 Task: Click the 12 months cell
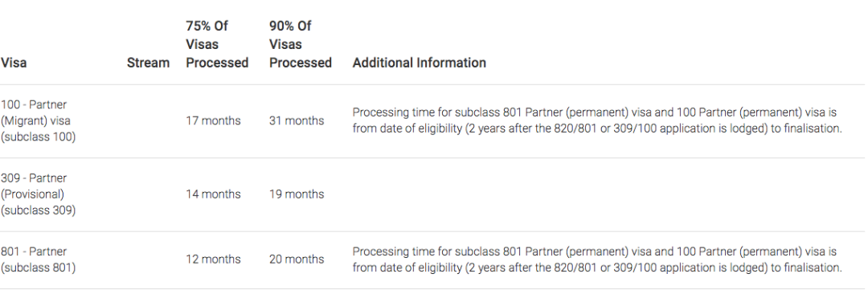[213, 259]
